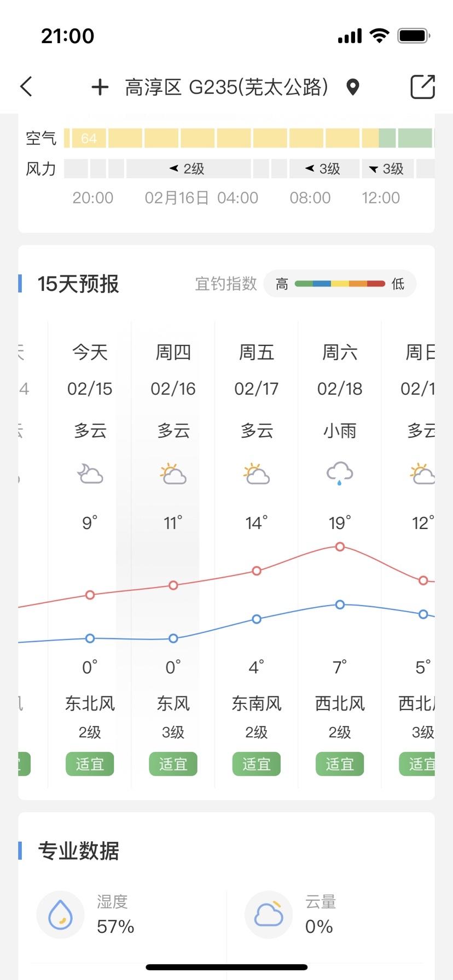
Task: Tap the cloudy night icon for 02/15
Action: (90, 473)
